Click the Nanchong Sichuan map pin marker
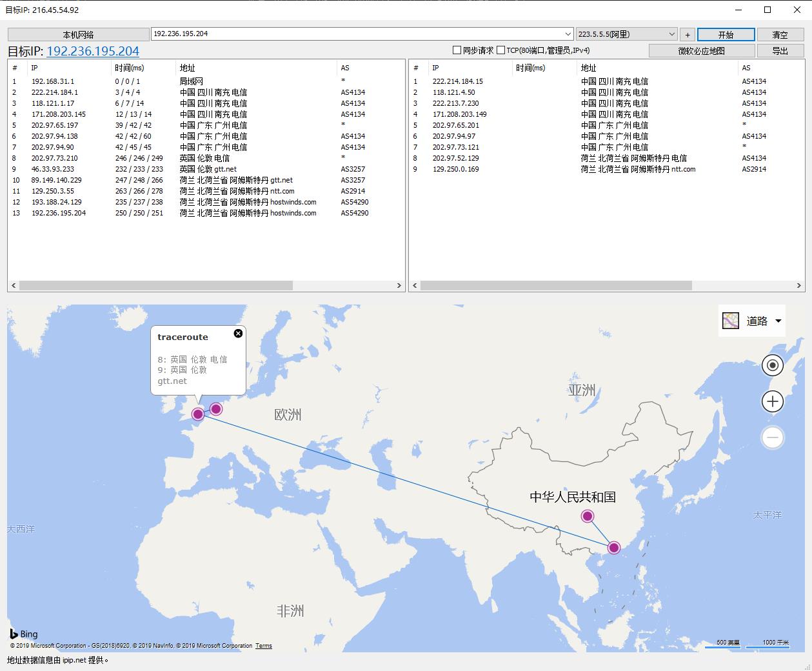The height and width of the screenshot is (671, 812). (587, 516)
